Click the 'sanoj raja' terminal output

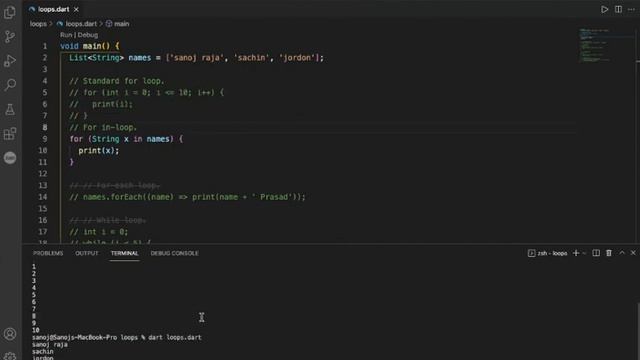[50, 344]
